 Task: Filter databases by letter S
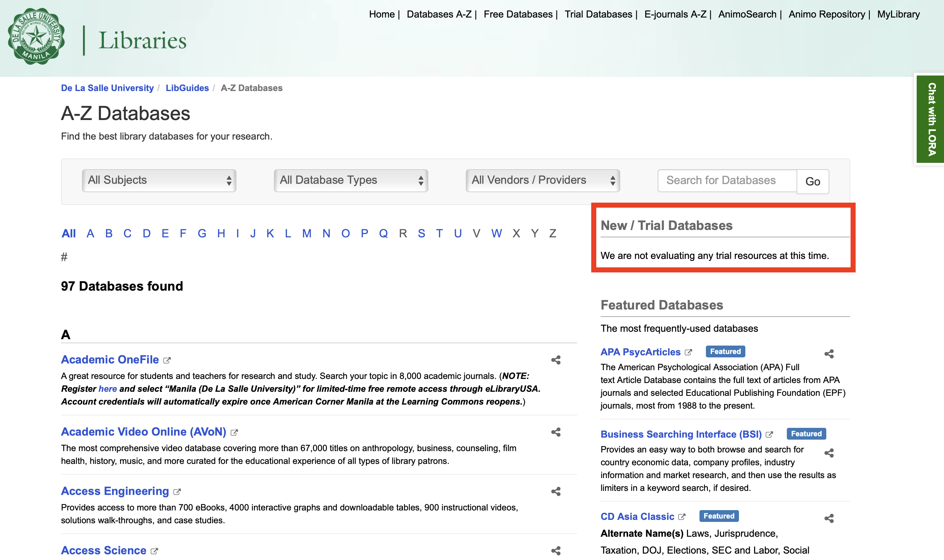(x=421, y=234)
